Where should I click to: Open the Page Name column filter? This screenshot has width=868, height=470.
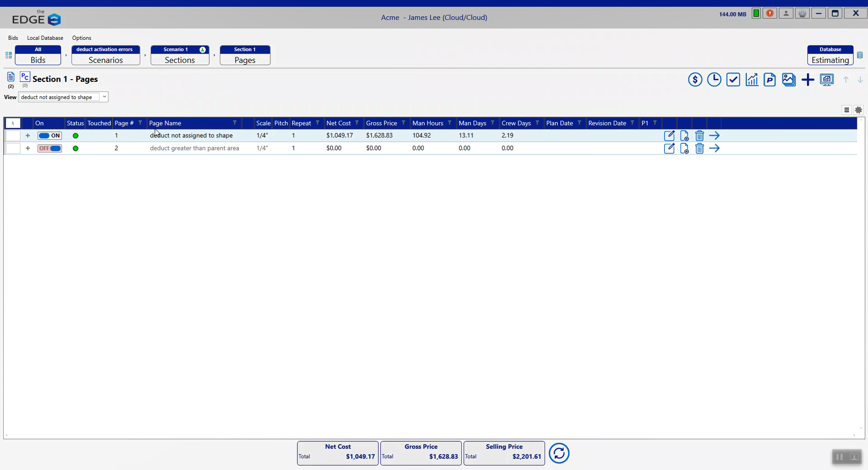235,123
